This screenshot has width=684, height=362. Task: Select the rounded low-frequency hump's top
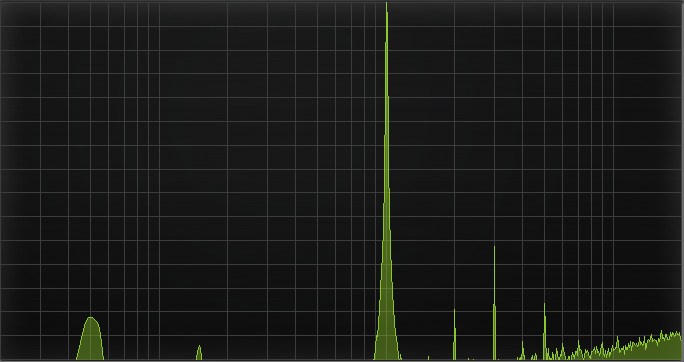[x=91, y=318]
